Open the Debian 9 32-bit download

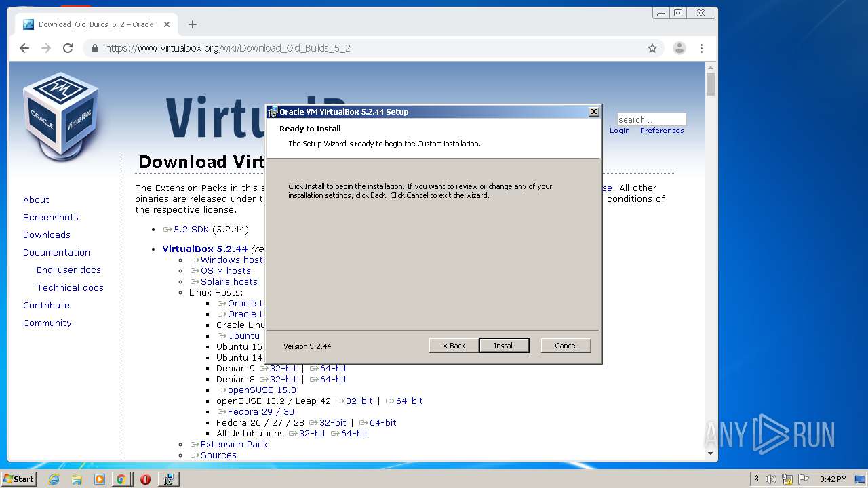pos(278,369)
